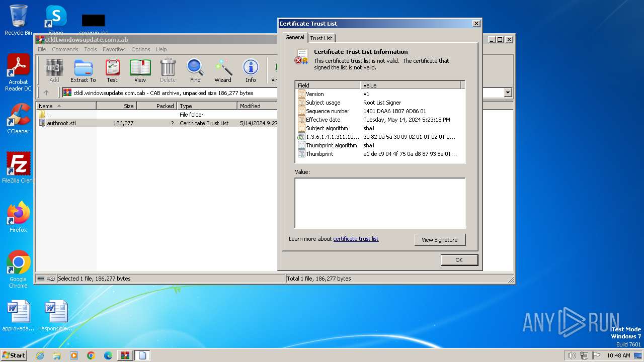Screen dimensions: 644x362
Task: Click the View Signature button
Action: [440, 240]
